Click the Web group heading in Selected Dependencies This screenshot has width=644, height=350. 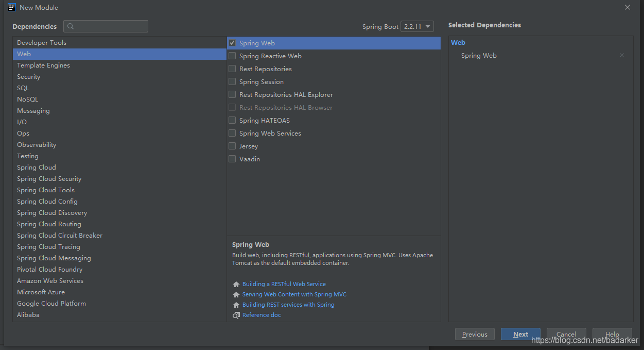[458, 43]
